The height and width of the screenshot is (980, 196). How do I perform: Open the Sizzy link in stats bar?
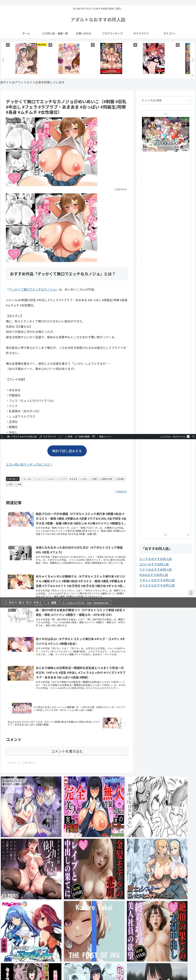[x=89, y=603]
